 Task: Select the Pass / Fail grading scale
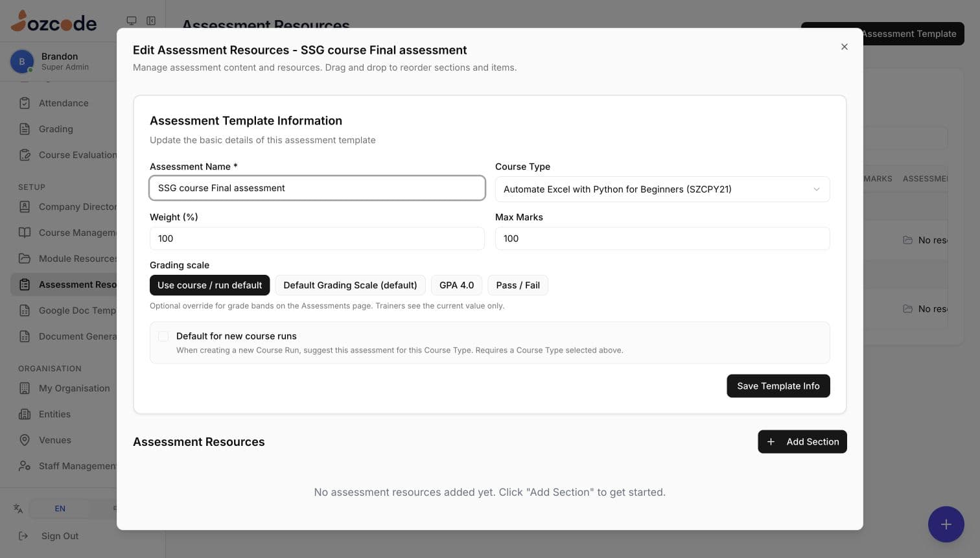[x=518, y=285]
